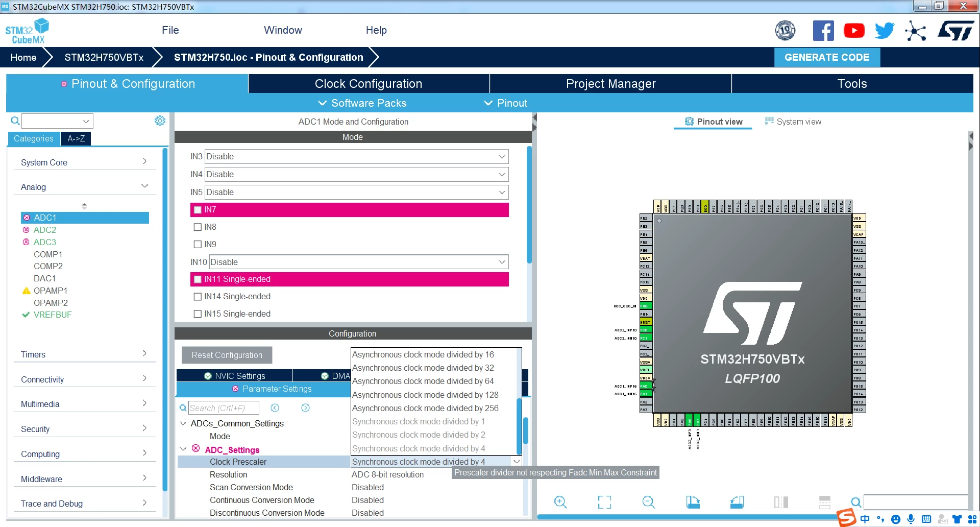
Task: Open the File menu
Action: (170, 30)
